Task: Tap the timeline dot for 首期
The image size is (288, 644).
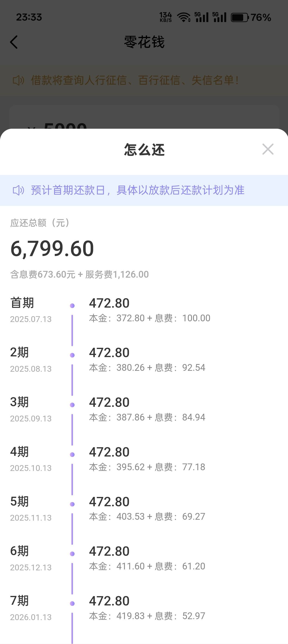Action: [x=72, y=306]
